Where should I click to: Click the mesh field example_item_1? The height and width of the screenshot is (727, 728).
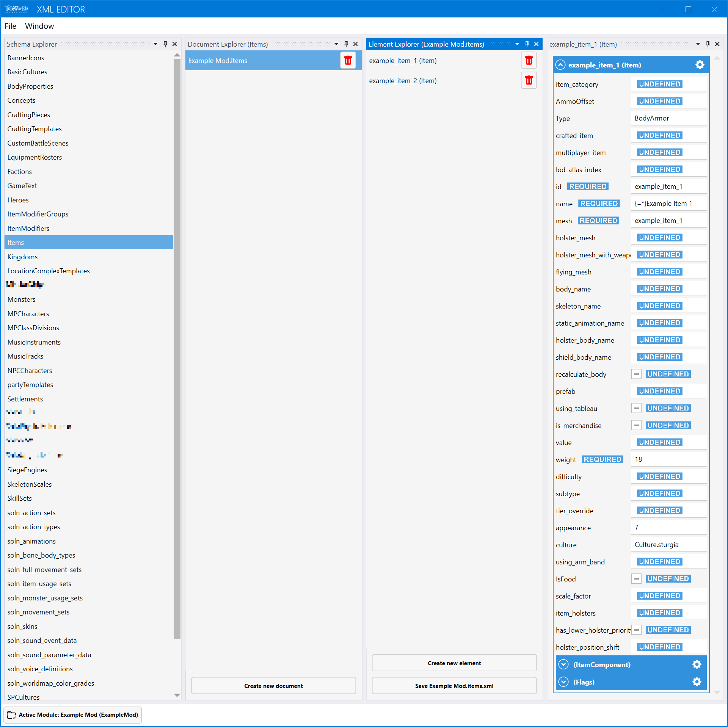[668, 220]
